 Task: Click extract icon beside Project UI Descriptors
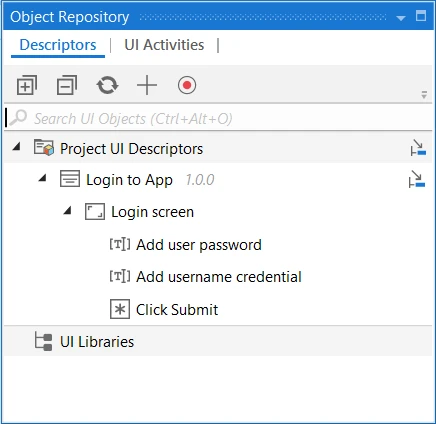pos(418,148)
